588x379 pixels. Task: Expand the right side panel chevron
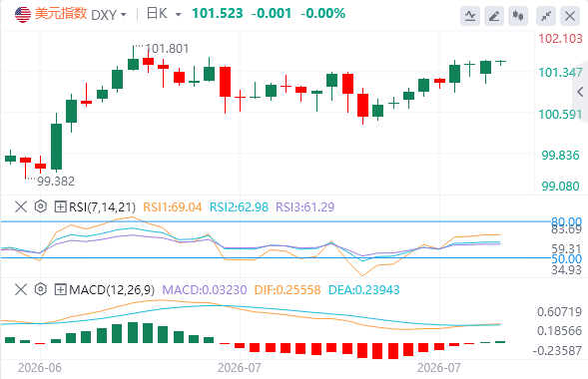point(580,92)
